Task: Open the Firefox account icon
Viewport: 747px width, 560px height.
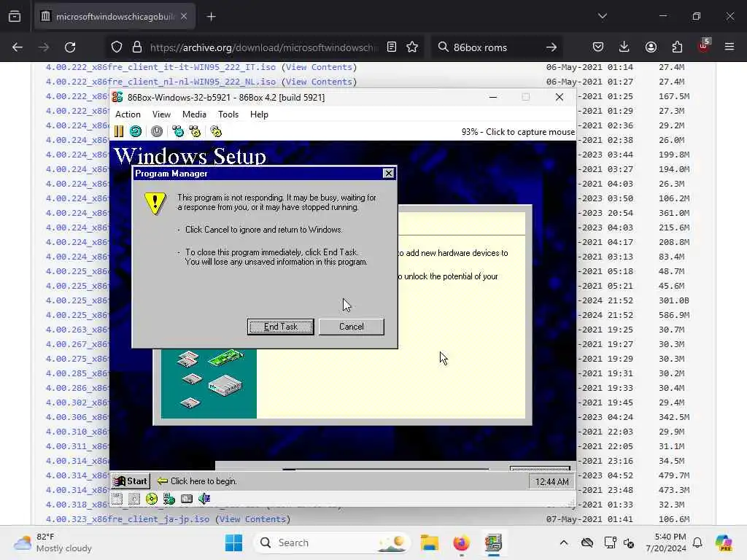Action: [651, 47]
